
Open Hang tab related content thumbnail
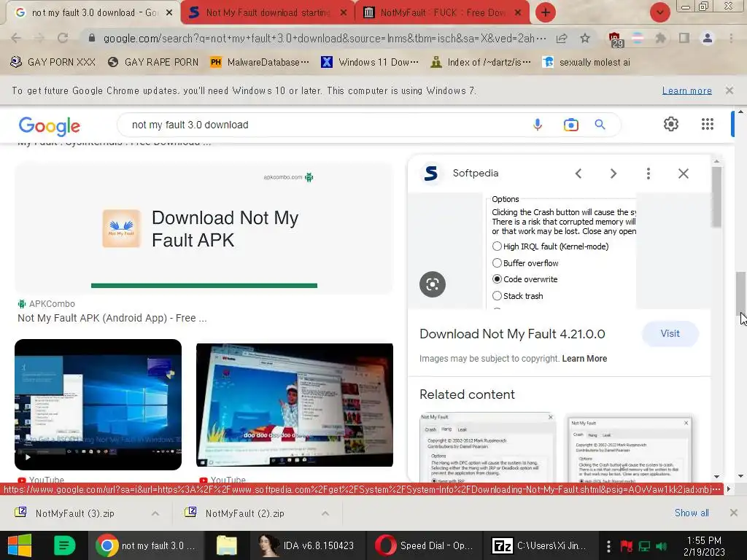(x=487, y=448)
